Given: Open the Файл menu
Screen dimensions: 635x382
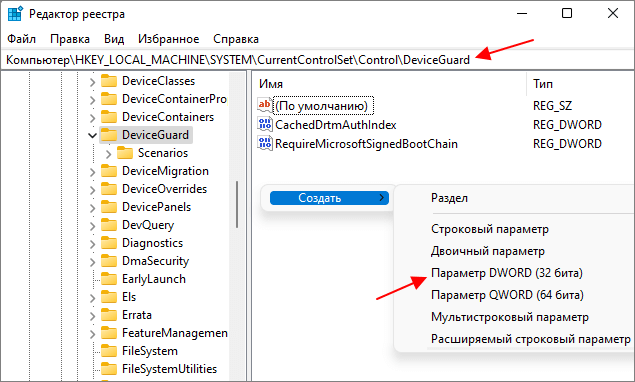Looking at the screenshot, I should pyautogui.click(x=21, y=39).
